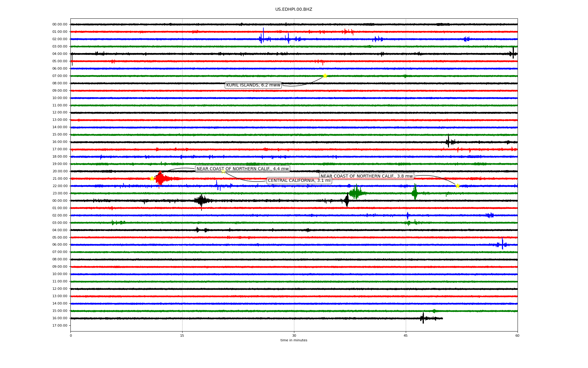Select the KURIL ISLANDS, 6.2 mww annotation label
Screen dimensions: 588x368
point(253,85)
